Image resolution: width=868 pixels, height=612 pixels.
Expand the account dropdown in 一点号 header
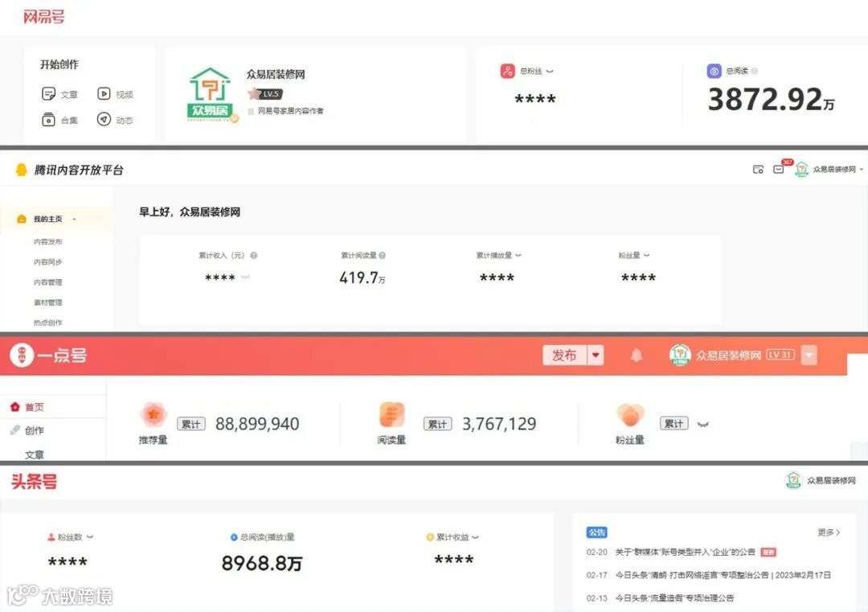pos(809,355)
